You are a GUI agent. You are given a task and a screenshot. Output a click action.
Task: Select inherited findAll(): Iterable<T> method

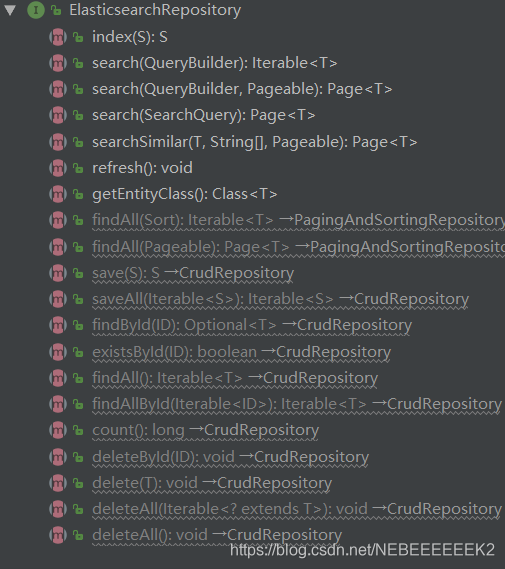[235, 378]
